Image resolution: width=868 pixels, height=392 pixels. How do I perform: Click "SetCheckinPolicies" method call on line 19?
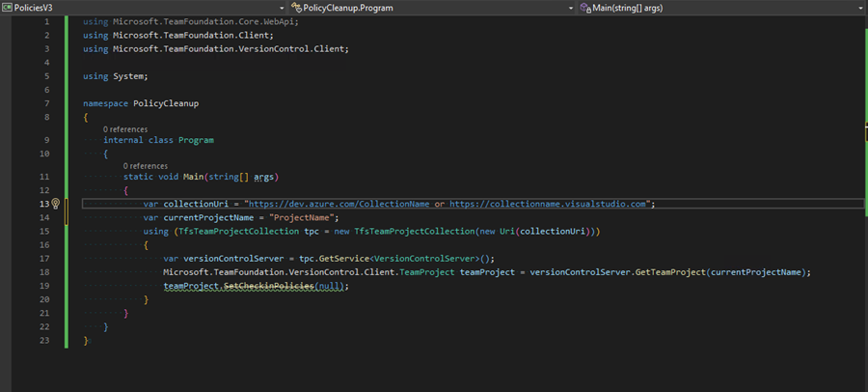(268, 286)
